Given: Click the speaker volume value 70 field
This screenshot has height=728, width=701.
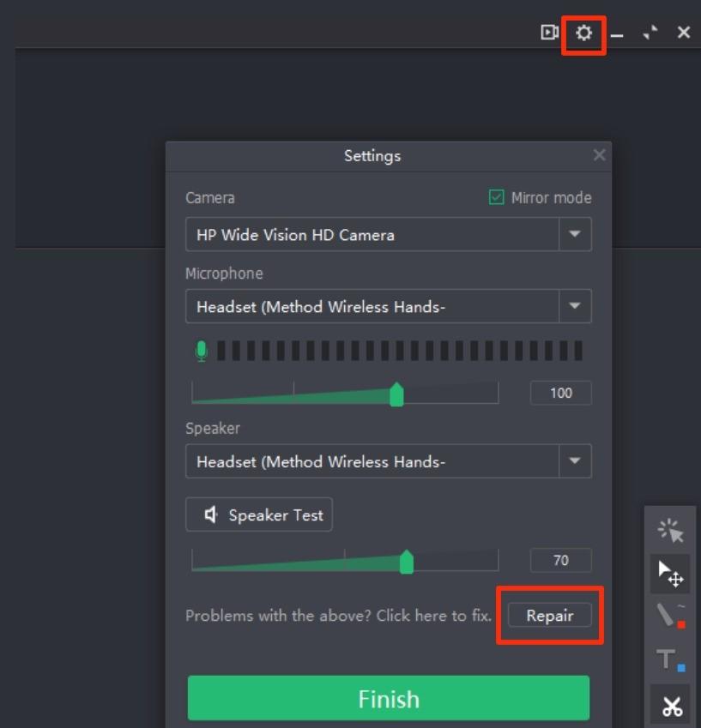Looking at the screenshot, I should [x=560, y=560].
